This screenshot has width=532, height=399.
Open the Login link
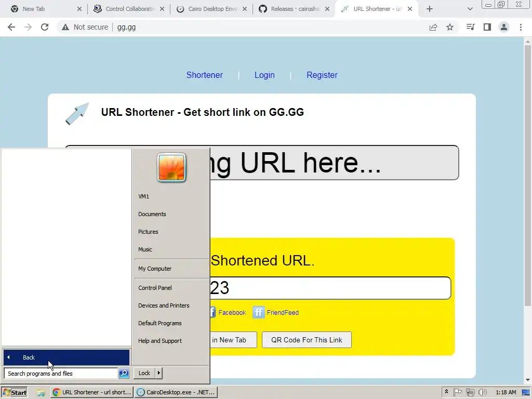tap(264, 75)
